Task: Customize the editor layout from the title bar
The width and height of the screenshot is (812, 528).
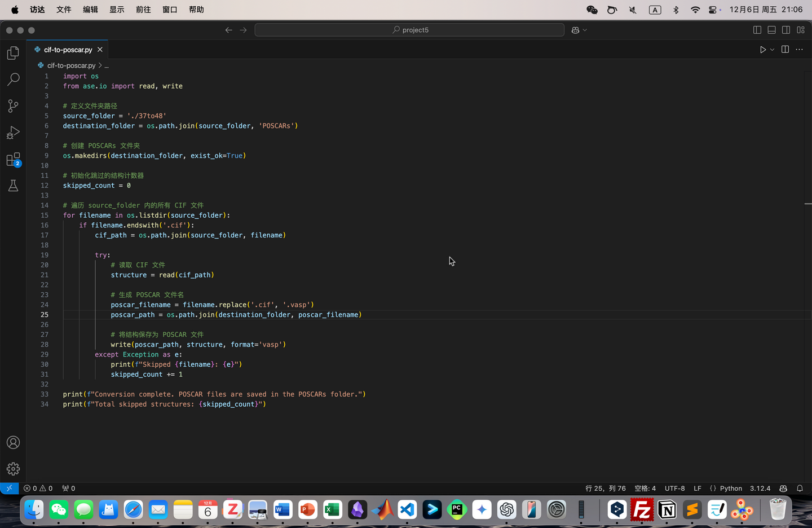Action: coord(801,30)
